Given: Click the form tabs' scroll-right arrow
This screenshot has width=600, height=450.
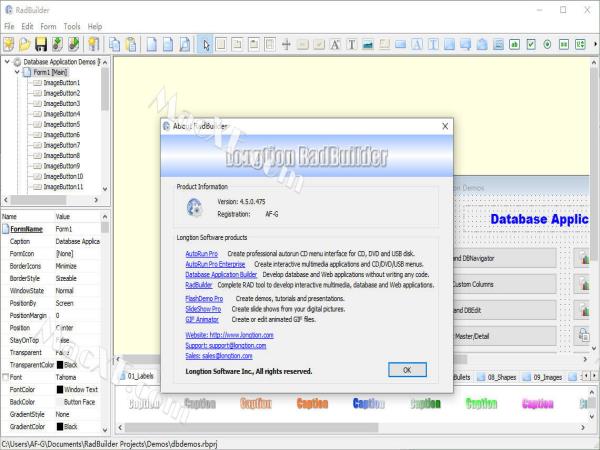Looking at the screenshot, I should 592,376.
